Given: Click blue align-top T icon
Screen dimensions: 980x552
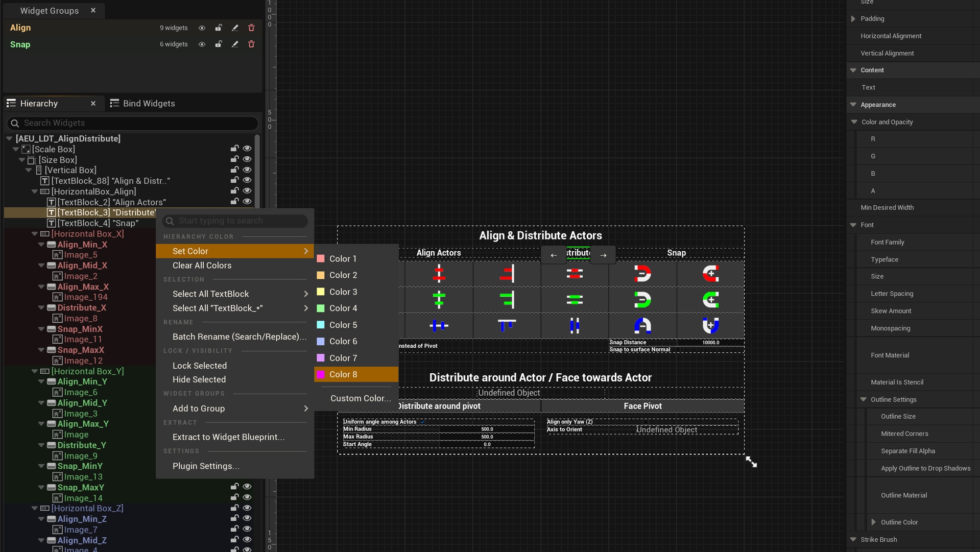Looking at the screenshot, I should (507, 325).
